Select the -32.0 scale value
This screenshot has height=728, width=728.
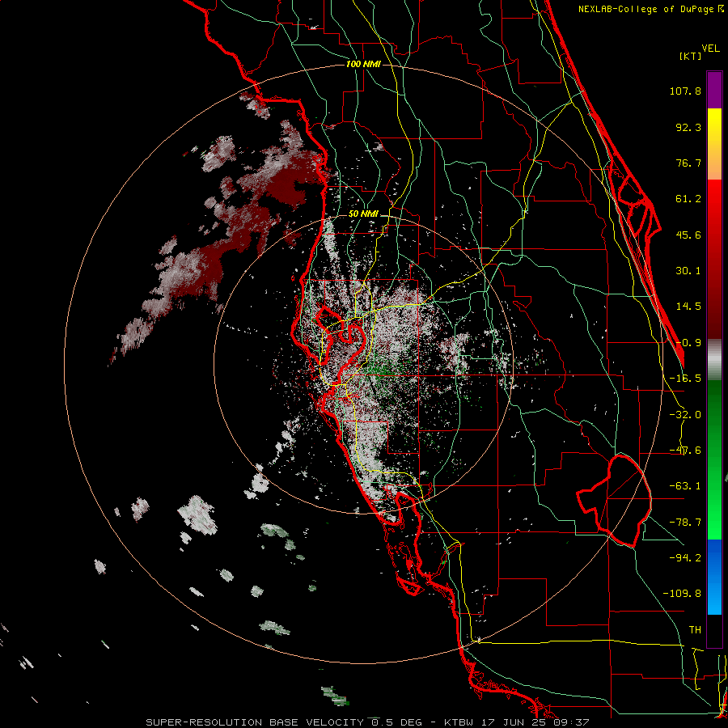click(685, 415)
